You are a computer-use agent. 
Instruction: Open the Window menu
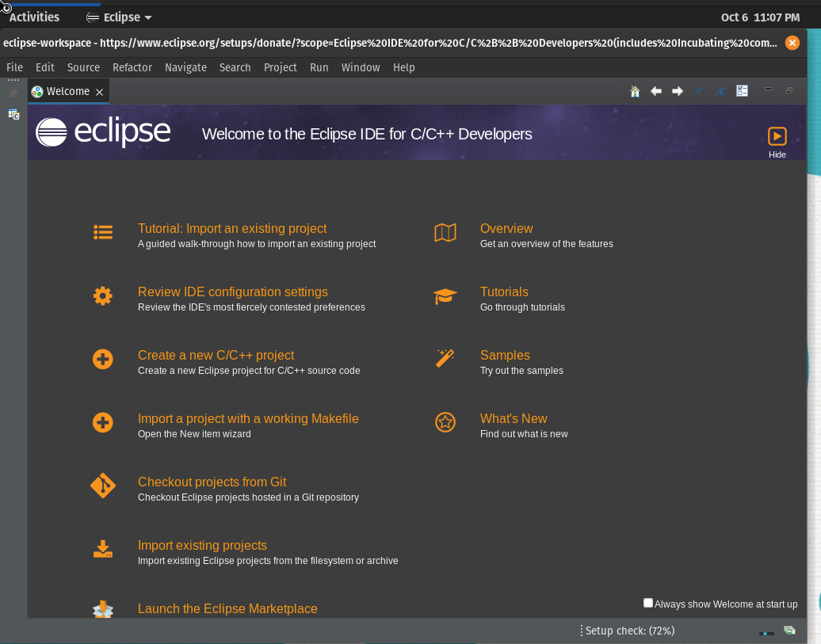coord(361,67)
